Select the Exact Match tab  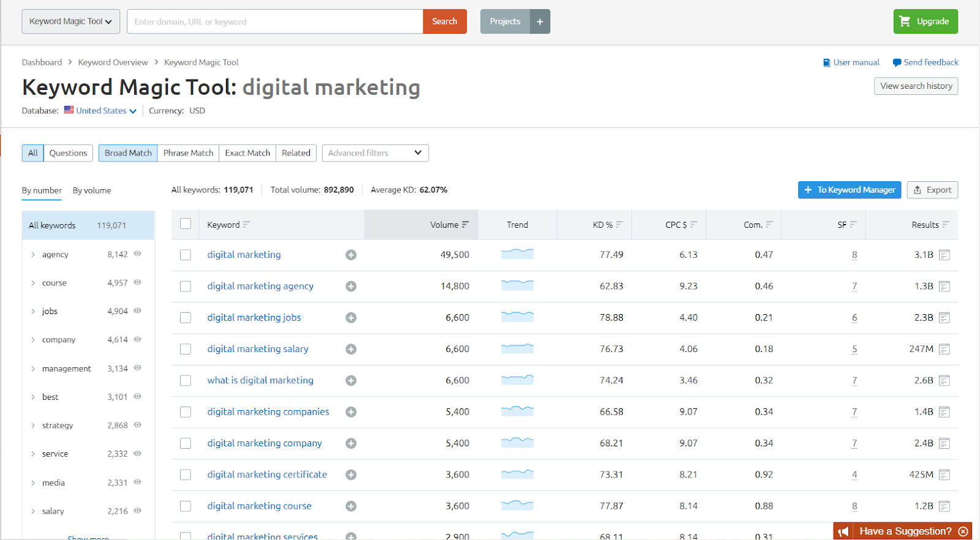click(247, 153)
